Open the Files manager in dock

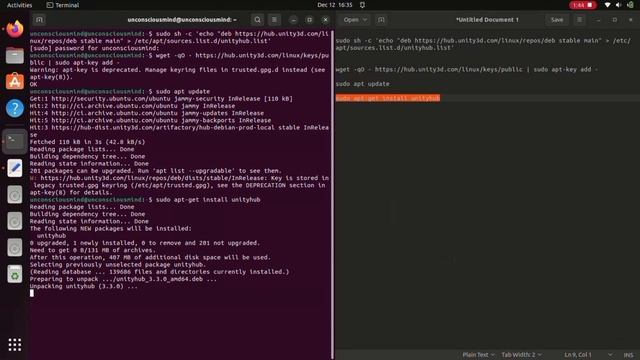pos(15,55)
